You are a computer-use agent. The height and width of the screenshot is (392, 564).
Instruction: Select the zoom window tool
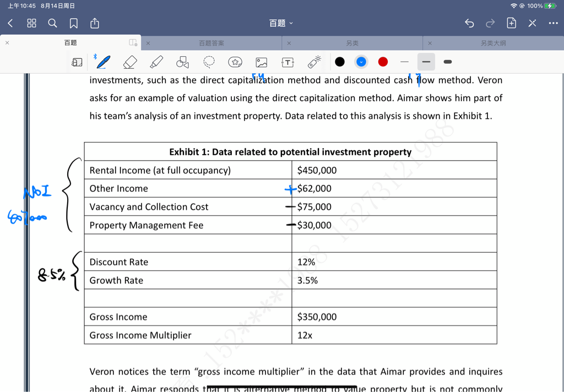point(77,62)
